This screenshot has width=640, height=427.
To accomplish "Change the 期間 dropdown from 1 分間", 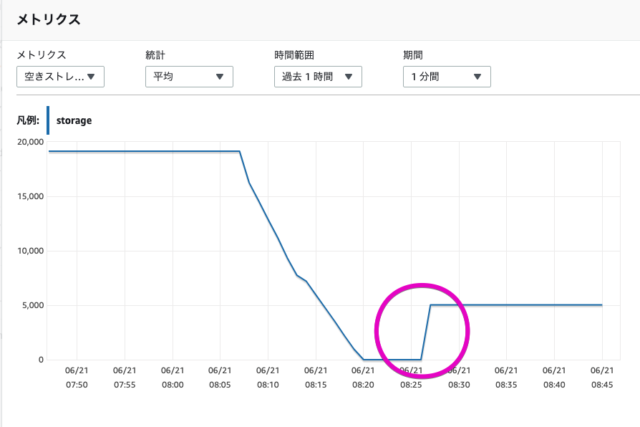I will pos(446,77).
